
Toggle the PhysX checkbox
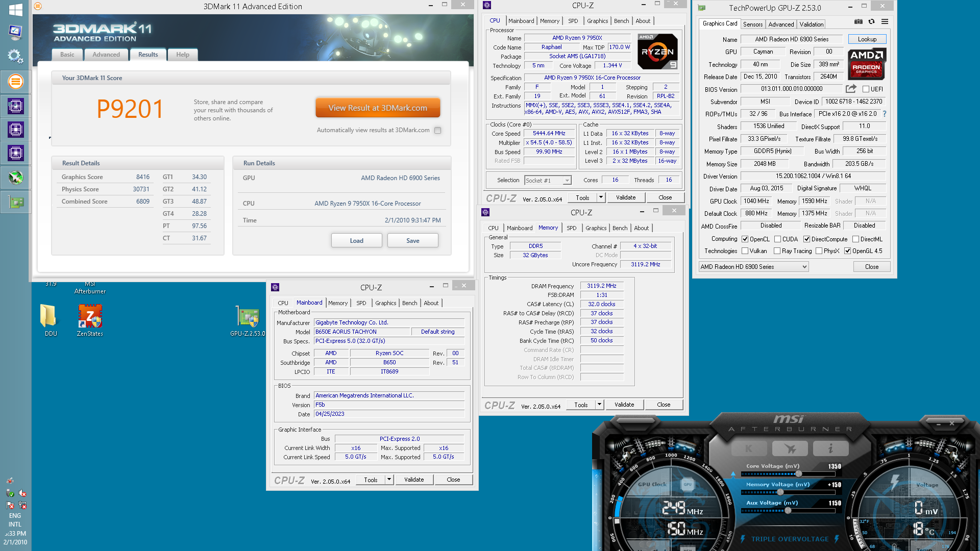pos(819,251)
